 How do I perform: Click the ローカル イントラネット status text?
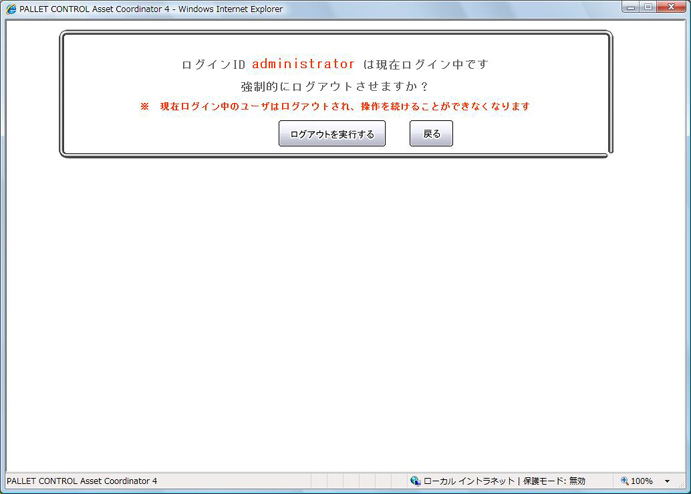tap(468, 481)
